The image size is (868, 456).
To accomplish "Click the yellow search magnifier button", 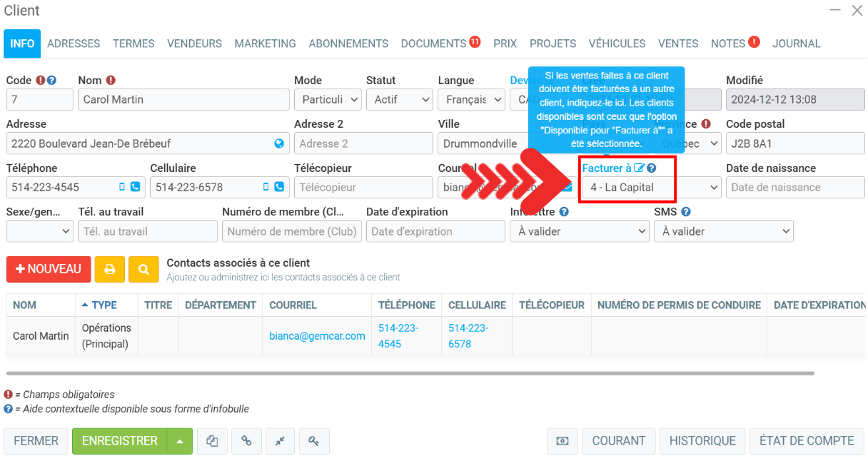I will [x=143, y=269].
